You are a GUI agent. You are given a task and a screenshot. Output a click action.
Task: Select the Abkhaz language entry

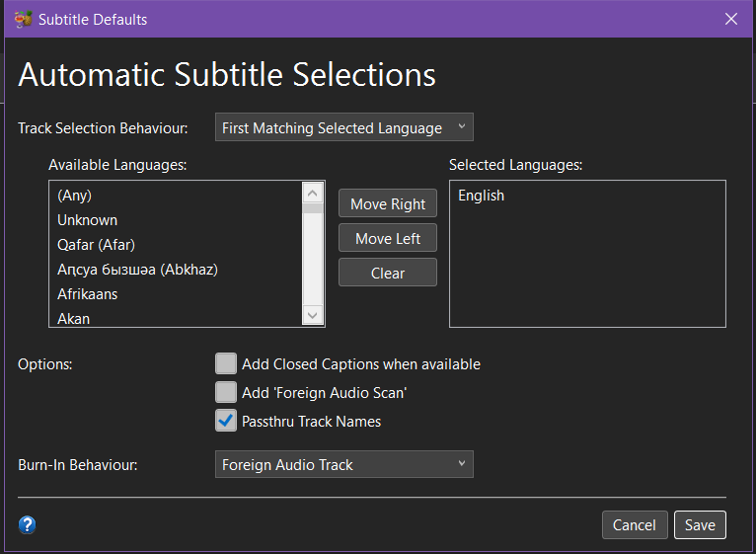(176, 270)
